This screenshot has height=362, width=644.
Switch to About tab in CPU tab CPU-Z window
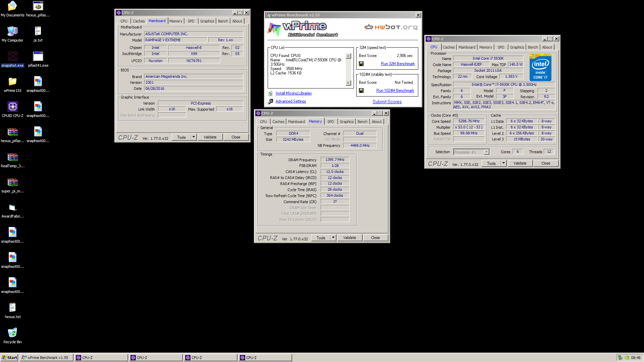[x=547, y=47]
